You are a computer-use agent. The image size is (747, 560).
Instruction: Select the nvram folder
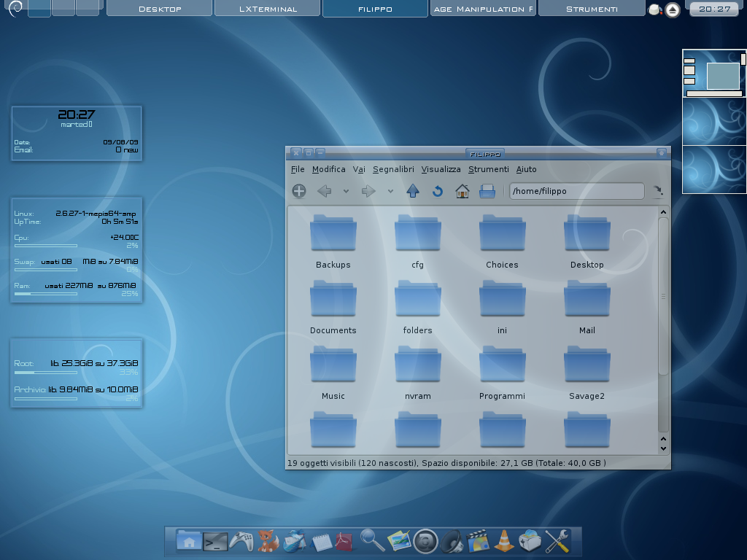(417, 373)
